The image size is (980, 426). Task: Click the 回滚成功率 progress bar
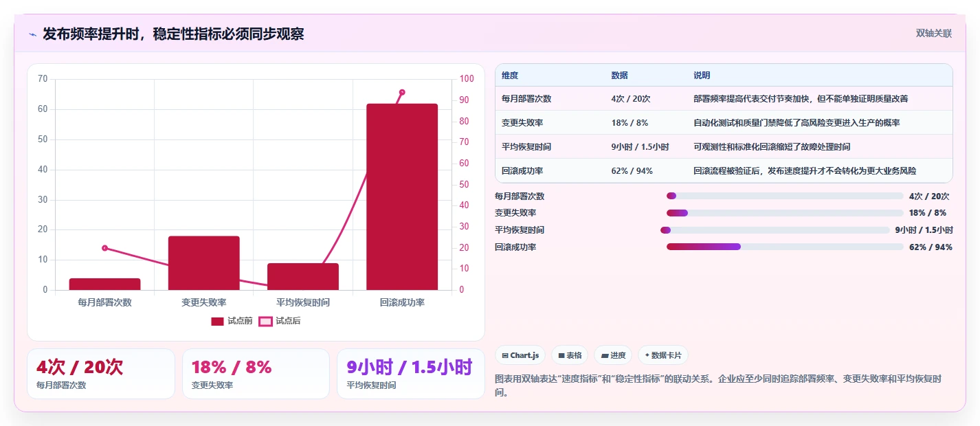coord(785,247)
